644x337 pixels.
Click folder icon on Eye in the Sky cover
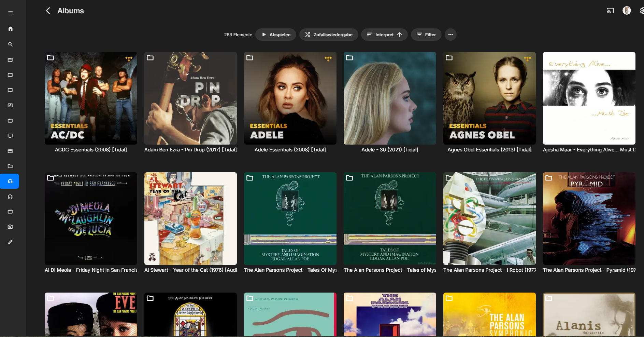(250, 298)
